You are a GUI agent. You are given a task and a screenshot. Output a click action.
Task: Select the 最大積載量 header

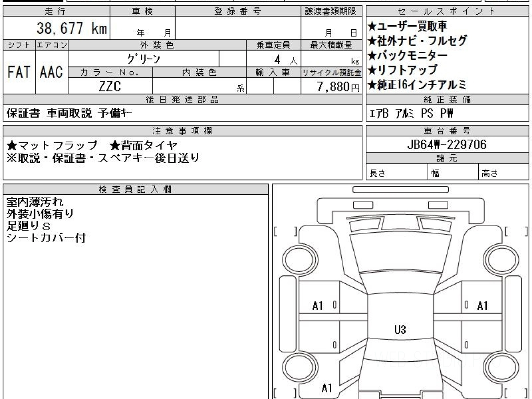coord(331,45)
